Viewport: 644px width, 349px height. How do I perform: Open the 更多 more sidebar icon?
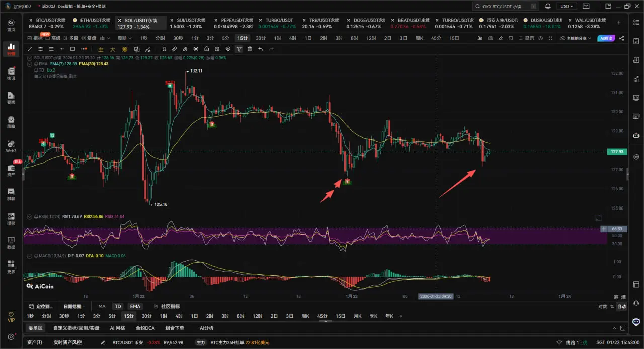tap(11, 267)
